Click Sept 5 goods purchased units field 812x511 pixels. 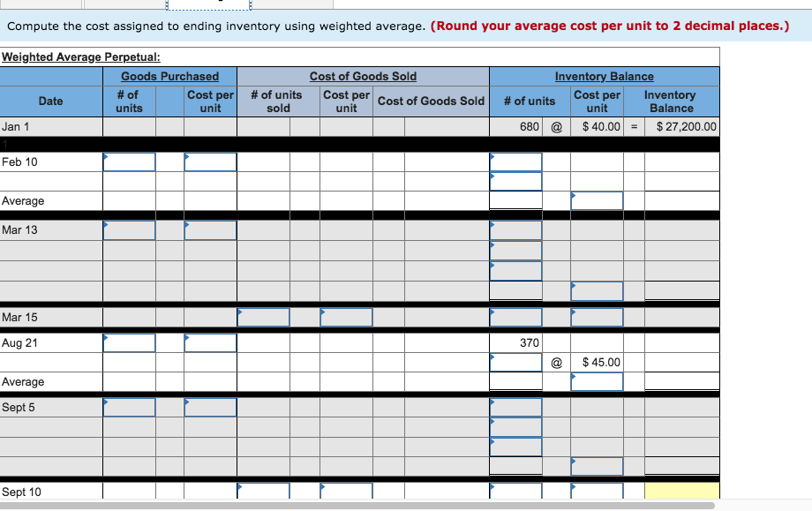click(129, 408)
